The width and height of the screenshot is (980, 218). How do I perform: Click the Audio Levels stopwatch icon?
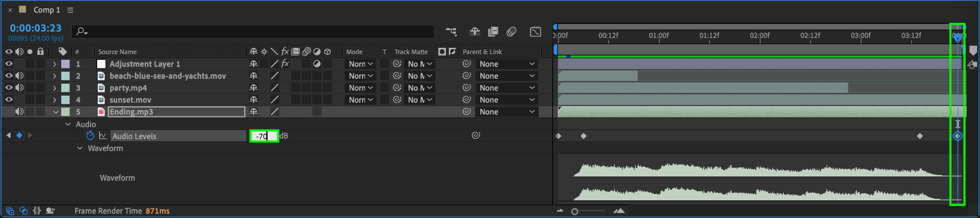click(x=90, y=136)
